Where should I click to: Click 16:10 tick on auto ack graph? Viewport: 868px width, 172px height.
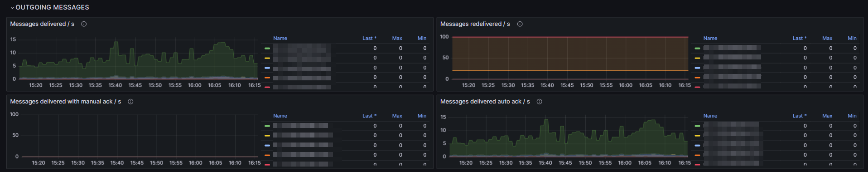point(665,163)
